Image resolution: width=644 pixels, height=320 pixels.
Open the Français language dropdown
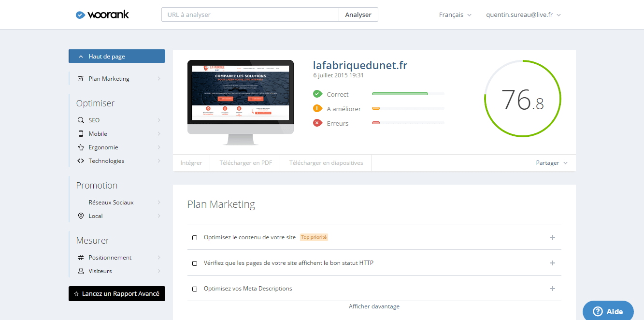tap(455, 15)
